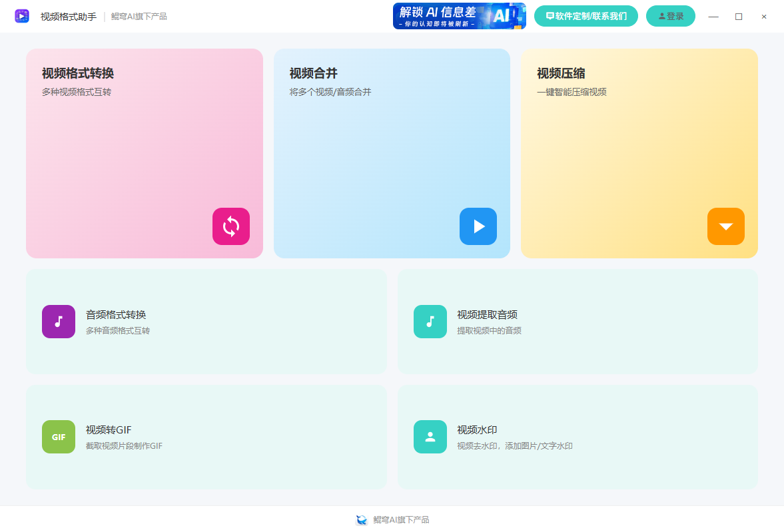This screenshot has width=784, height=532.
Task: Click the blue play icon on 视频合并 card
Action: (x=478, y=226)
